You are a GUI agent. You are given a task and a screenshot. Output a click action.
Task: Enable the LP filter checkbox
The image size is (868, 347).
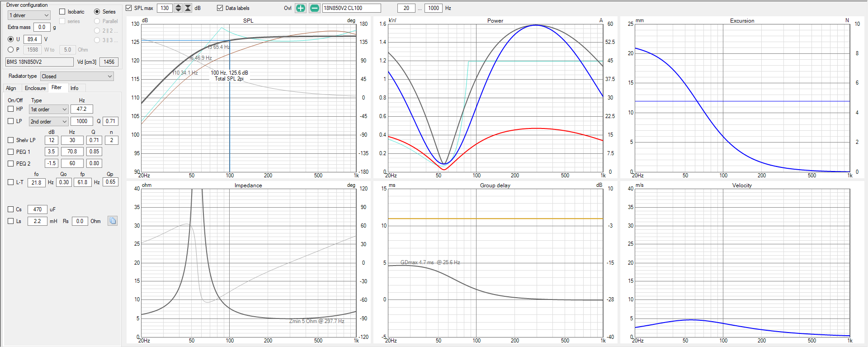coord(11,121)
